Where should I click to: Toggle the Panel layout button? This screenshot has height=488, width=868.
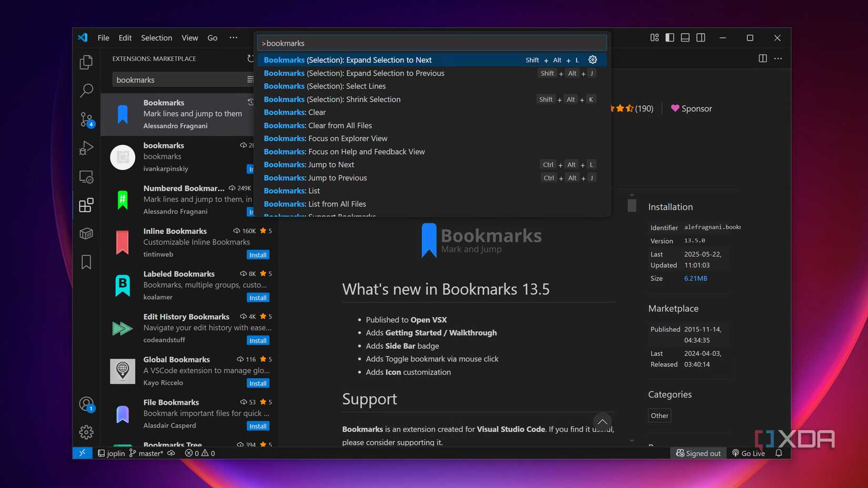[685, 38]
